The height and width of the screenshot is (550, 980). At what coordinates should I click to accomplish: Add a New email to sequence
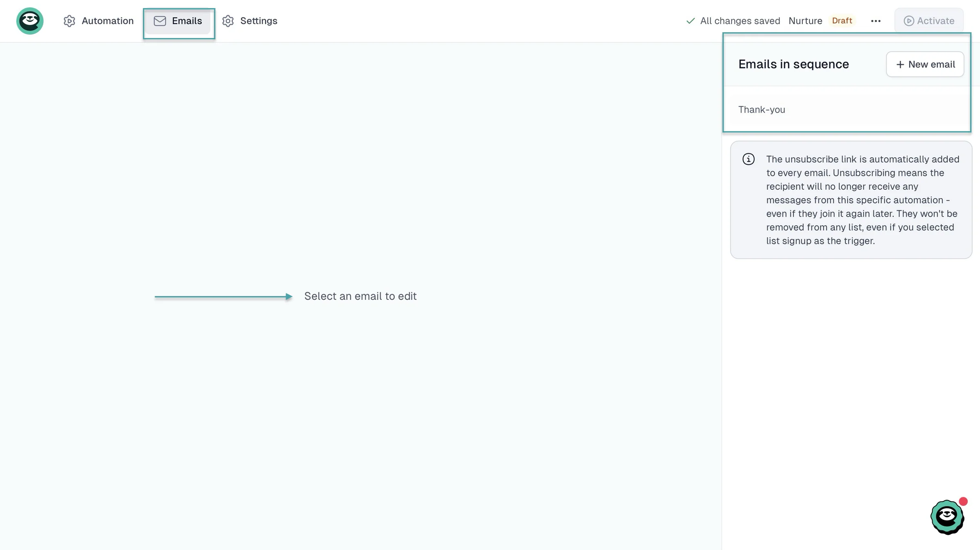click(925, 64)
